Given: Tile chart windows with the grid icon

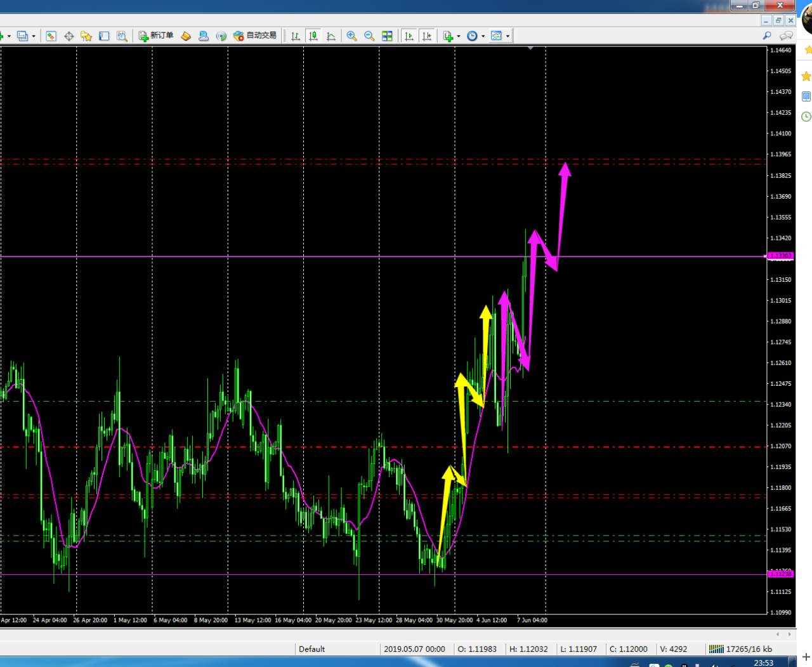Looking at the screenshot, I should pos(387,36).
